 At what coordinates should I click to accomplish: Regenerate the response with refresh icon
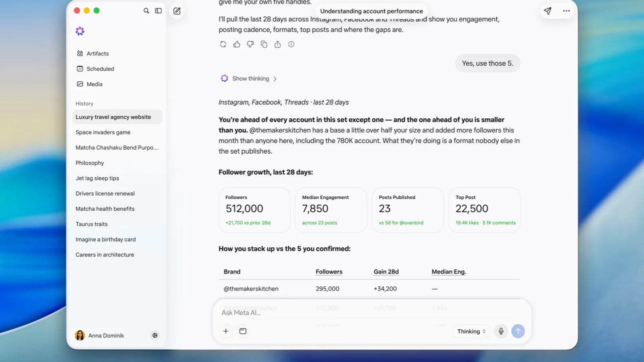pos(223,44)
